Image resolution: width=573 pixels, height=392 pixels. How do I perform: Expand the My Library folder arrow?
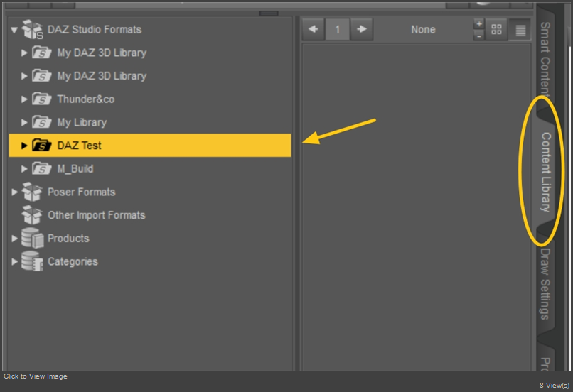click(24, 123)
